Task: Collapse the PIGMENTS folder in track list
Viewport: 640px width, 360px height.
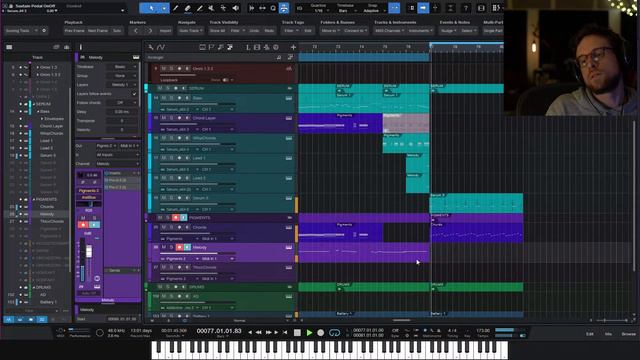Action: (x=34, y=199)
